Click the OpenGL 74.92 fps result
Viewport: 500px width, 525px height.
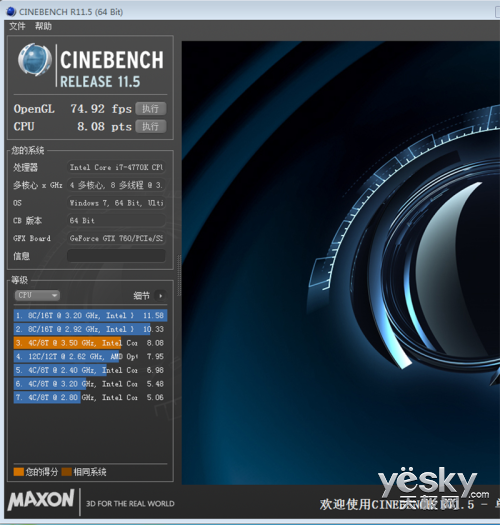pyautogui.click(x=101, y=109)
